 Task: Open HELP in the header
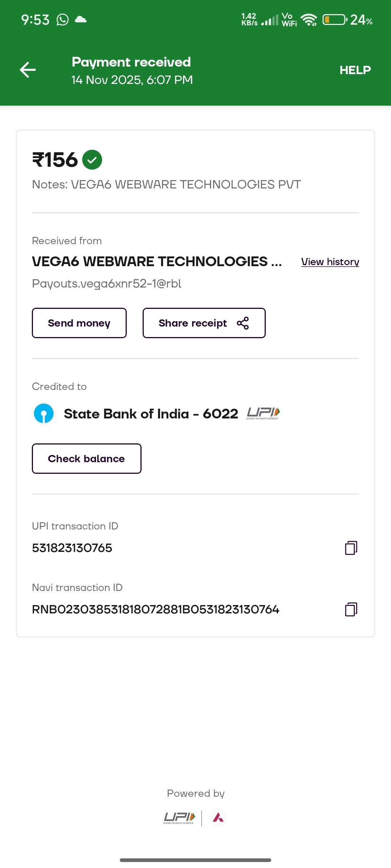click(355, 70)
